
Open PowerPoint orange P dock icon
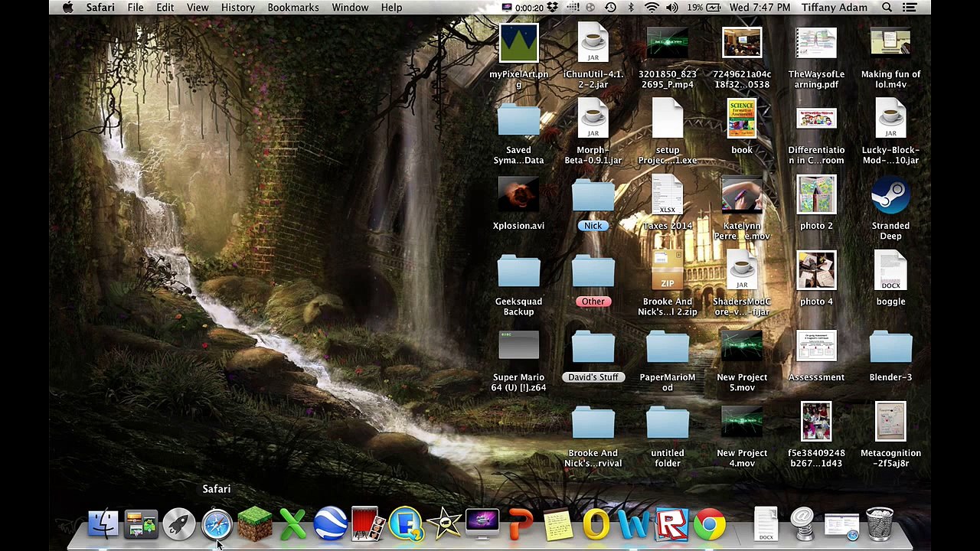tap(520, 524)
